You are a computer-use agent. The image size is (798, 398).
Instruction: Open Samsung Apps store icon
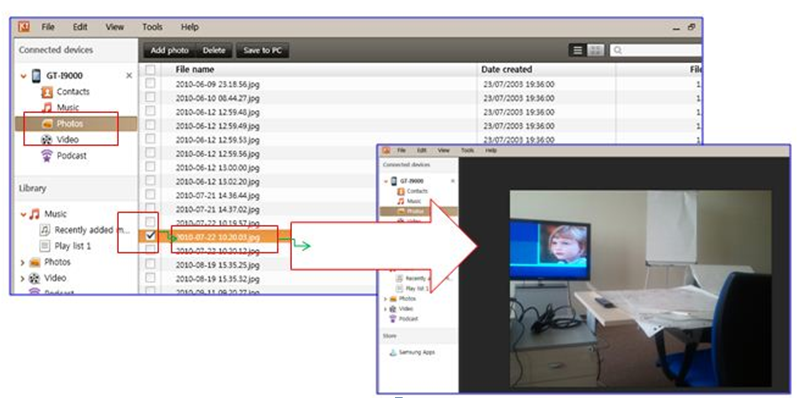(393, 352)
